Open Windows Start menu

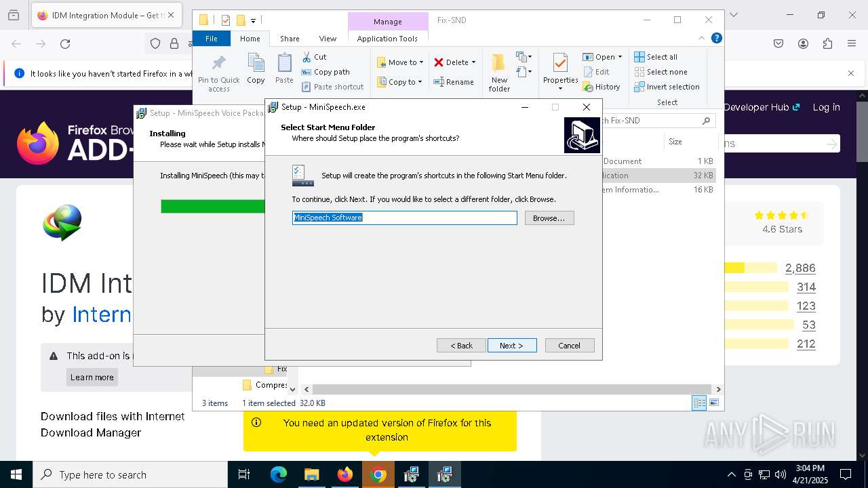(x=16, y=474)
